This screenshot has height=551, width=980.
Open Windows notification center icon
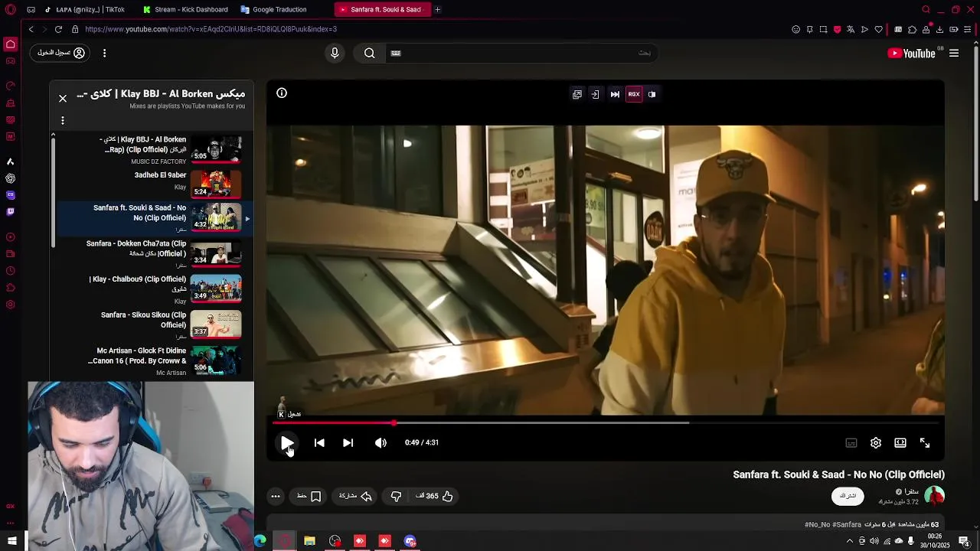click(964, 541)
